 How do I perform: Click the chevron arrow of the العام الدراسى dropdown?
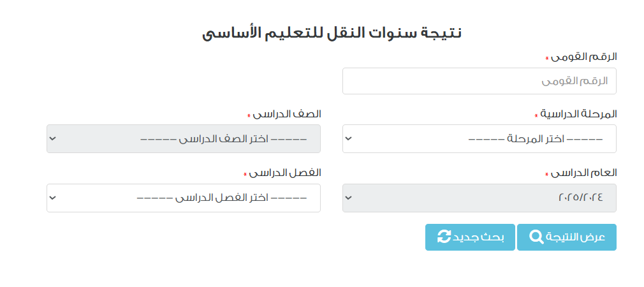348,198
